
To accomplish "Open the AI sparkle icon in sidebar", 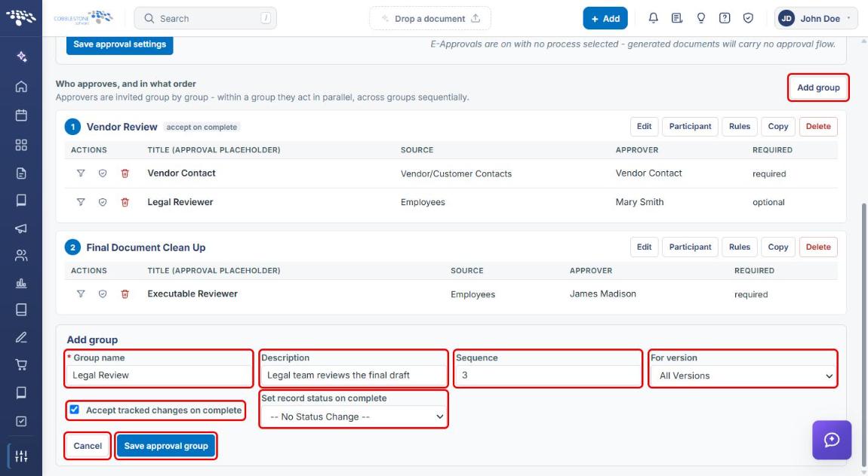I will pos(21,57).
